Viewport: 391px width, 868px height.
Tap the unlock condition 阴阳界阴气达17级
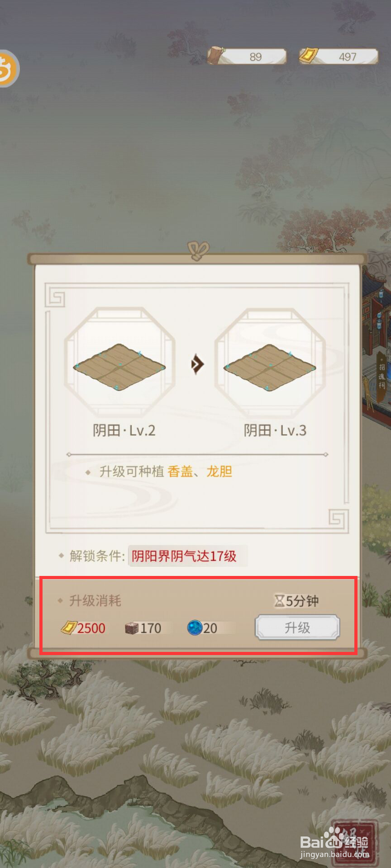(184, 556)
